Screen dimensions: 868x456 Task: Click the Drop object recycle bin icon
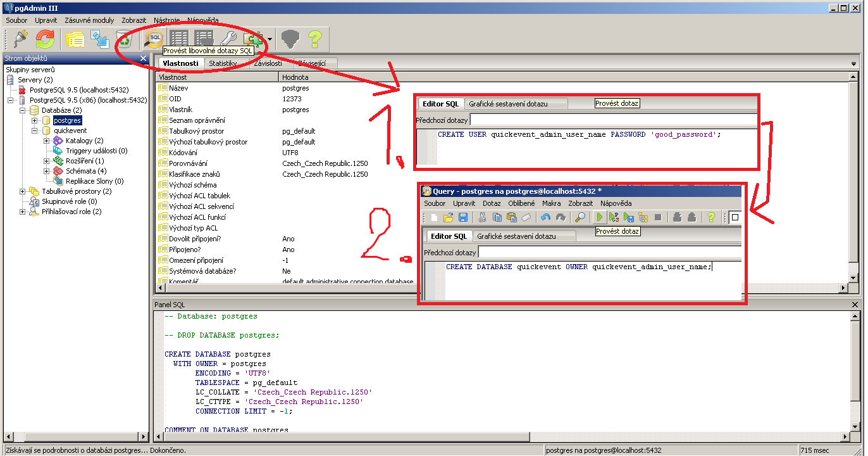pyautogui.click(x=125, y=39)
